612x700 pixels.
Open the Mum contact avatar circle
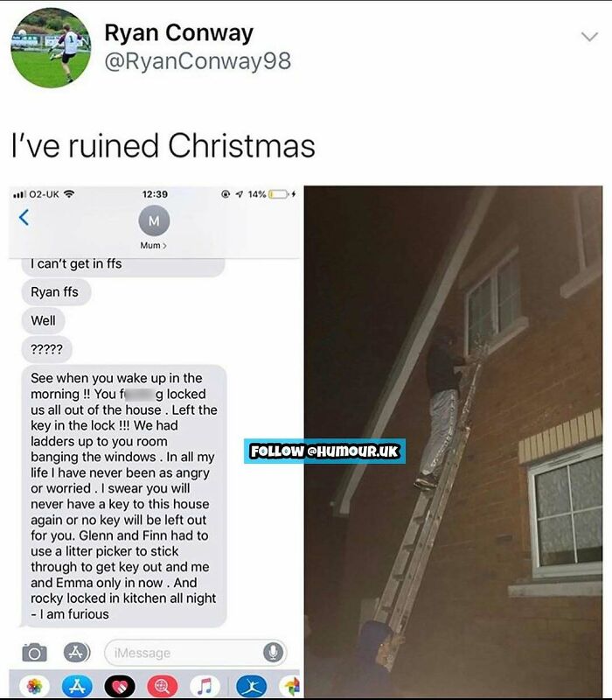(154, 220)
